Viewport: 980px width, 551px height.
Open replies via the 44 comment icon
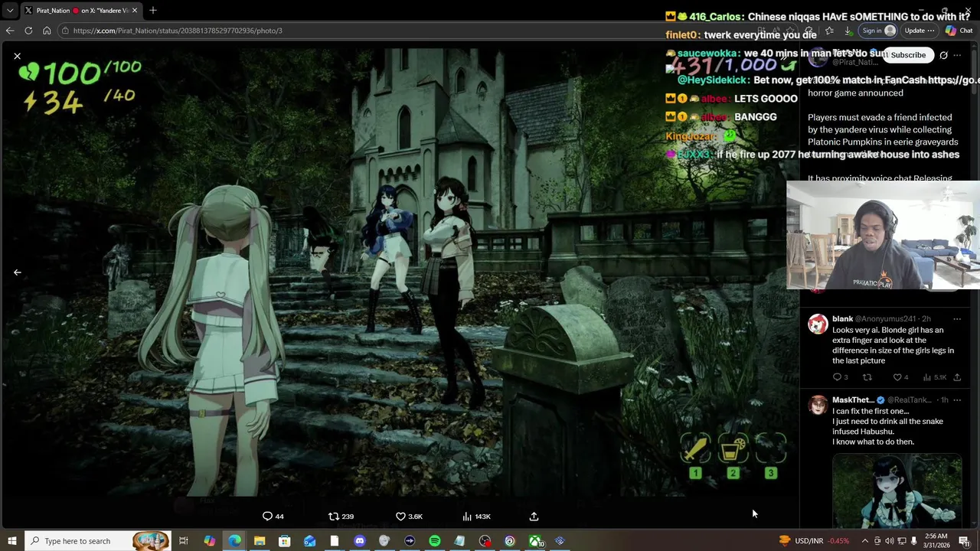[273, 517]
